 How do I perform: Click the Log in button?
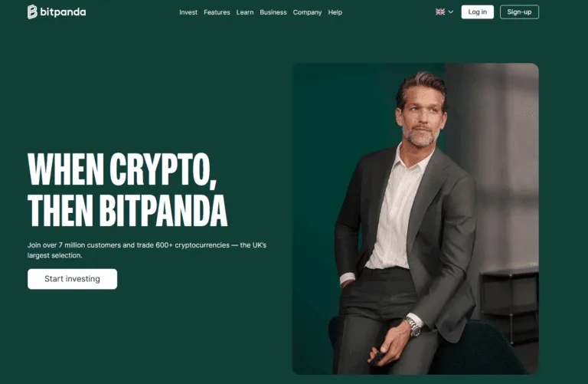(478, 12)
